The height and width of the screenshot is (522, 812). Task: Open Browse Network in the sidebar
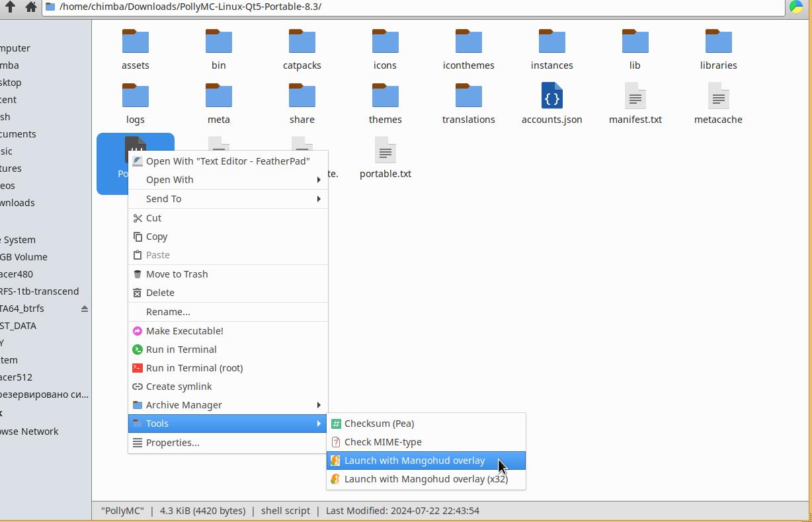[x=29, y=431]
